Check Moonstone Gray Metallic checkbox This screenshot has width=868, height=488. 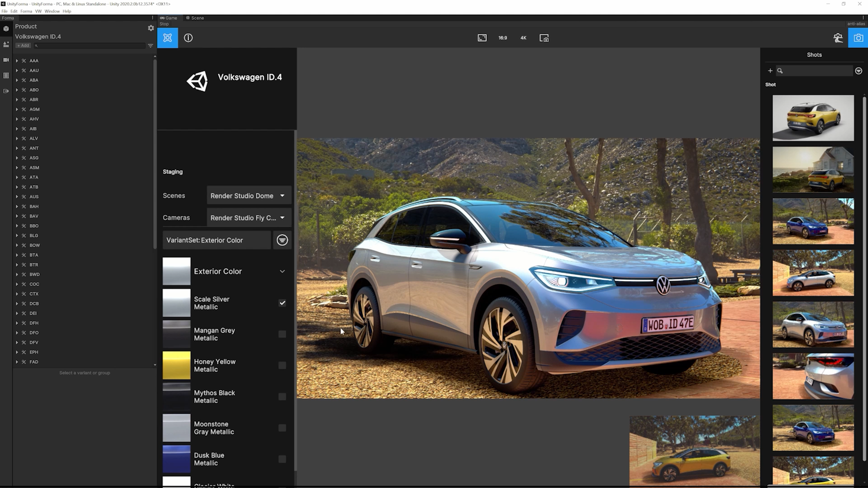click(282, 428)
